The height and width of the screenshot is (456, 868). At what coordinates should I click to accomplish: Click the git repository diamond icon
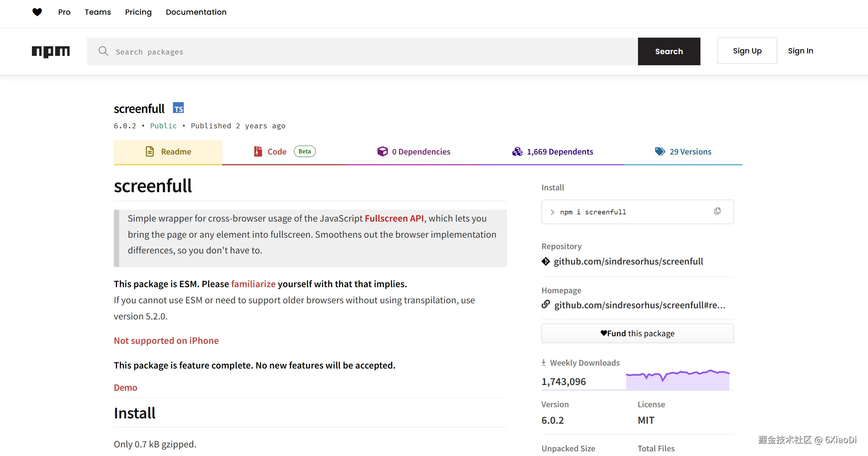tap(546, 261)
